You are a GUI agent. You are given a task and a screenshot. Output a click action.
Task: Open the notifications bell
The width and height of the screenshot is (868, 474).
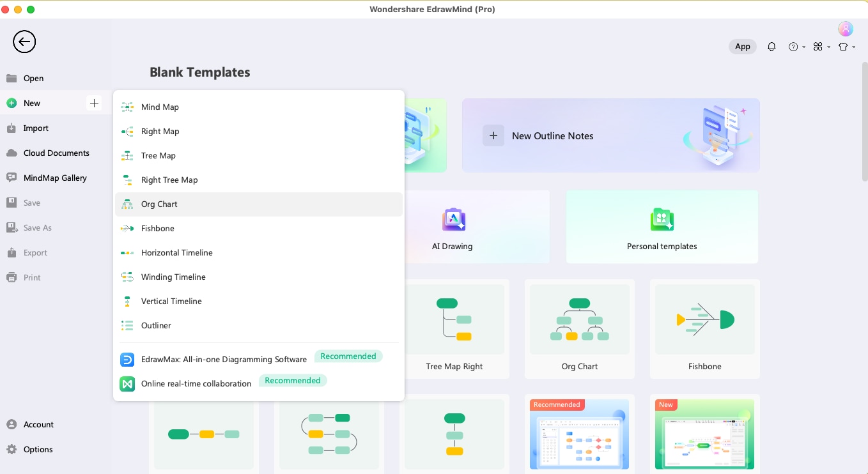coord(771,47)
